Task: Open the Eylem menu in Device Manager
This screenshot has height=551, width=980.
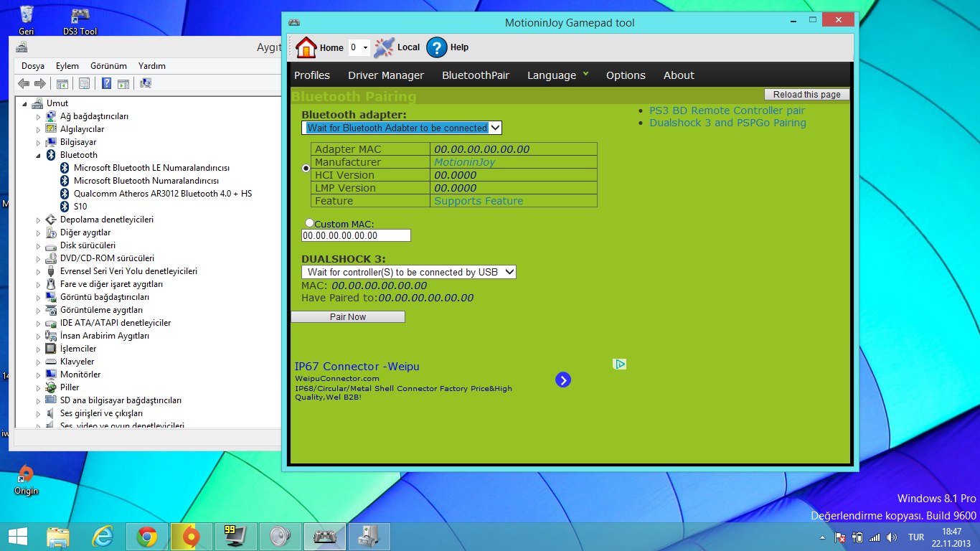Action: pos(67,66)
